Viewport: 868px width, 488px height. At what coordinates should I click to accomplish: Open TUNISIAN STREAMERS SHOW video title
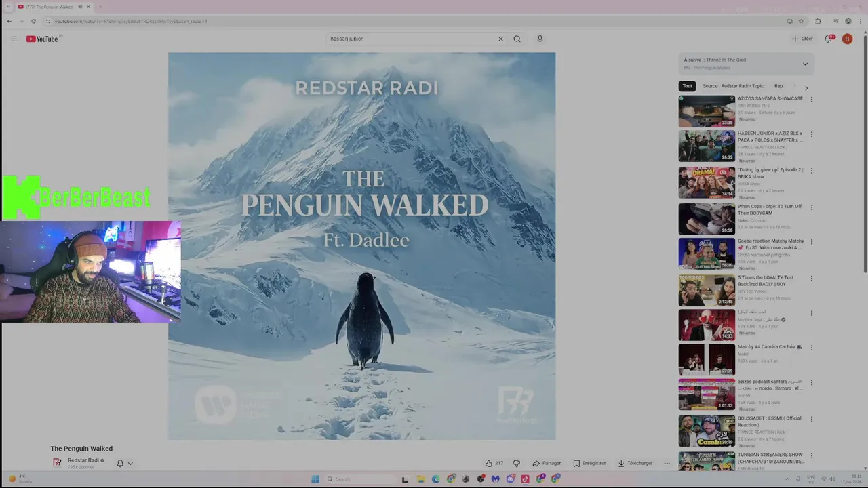pyautogui.click(x=771, y=458)
